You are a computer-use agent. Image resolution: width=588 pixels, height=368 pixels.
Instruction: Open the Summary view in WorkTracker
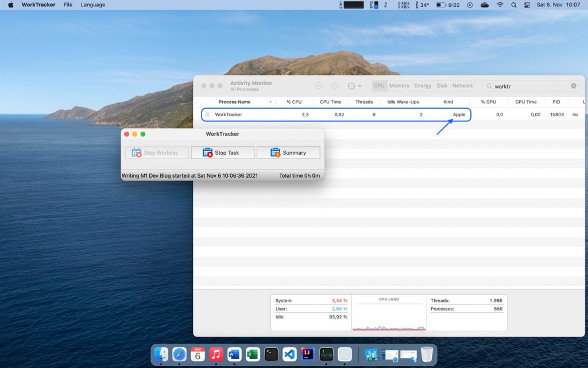pyautogui.click(x=288, y=152)
